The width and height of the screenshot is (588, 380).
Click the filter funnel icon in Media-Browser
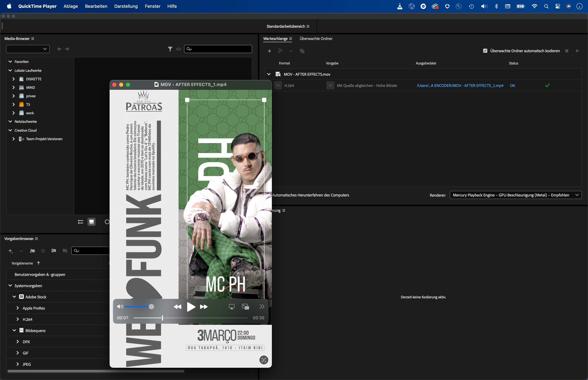[170, 49]
